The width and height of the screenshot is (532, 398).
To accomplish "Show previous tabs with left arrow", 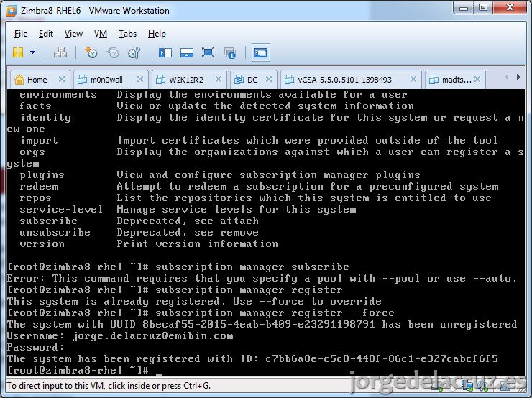I will click(507, 78).
